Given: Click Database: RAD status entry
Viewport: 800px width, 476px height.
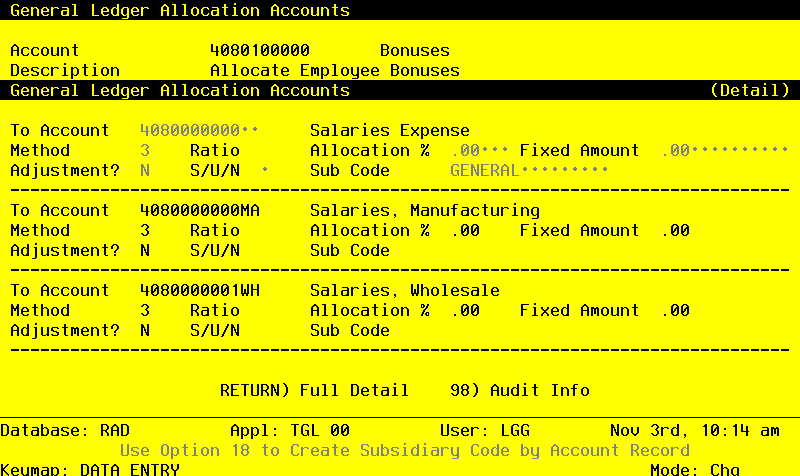Looking at the screenshot, I should pyautogui.click(x=65, y=431).
